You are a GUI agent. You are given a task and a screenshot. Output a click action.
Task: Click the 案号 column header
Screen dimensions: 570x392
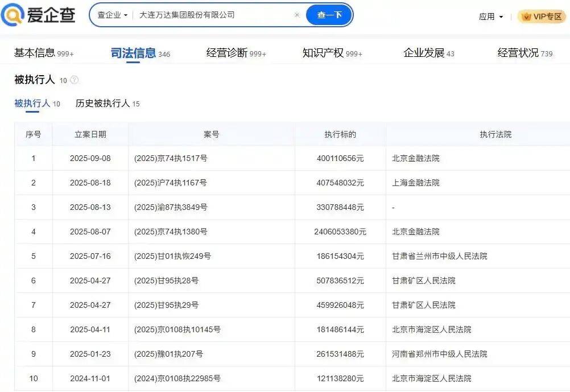click(x=211, y=134)
